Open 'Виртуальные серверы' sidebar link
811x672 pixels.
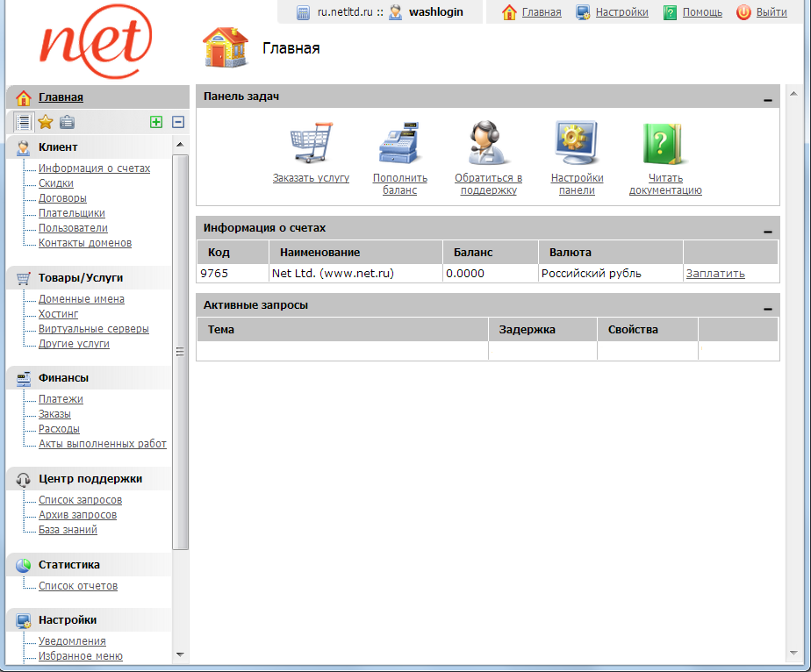[x=94, y=329]
